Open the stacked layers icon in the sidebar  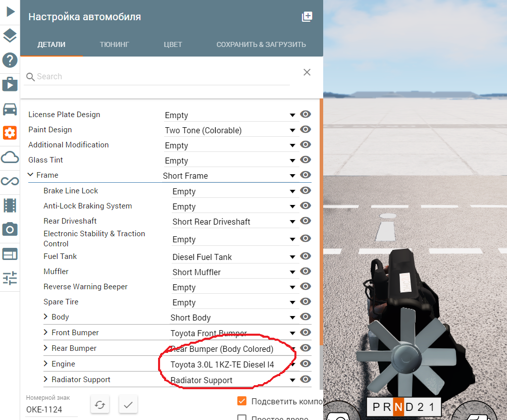tap(10, 35)
